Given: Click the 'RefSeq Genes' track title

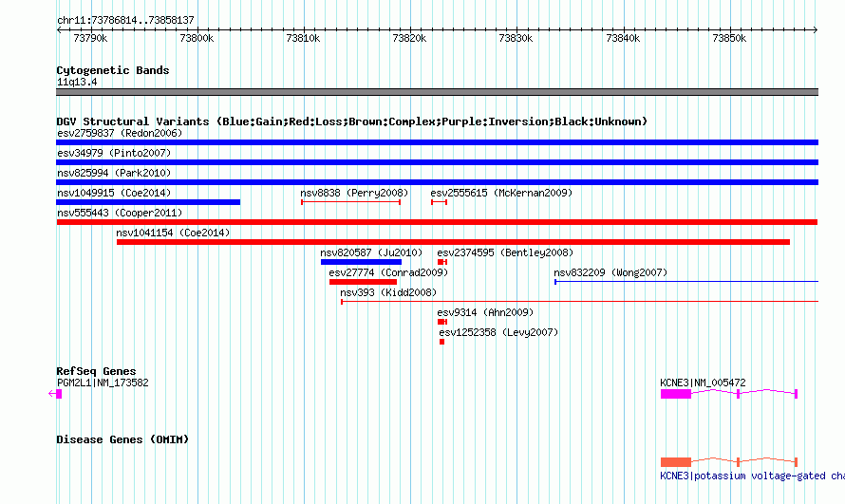Looking at the screenshot, I should tap(96, 371).
